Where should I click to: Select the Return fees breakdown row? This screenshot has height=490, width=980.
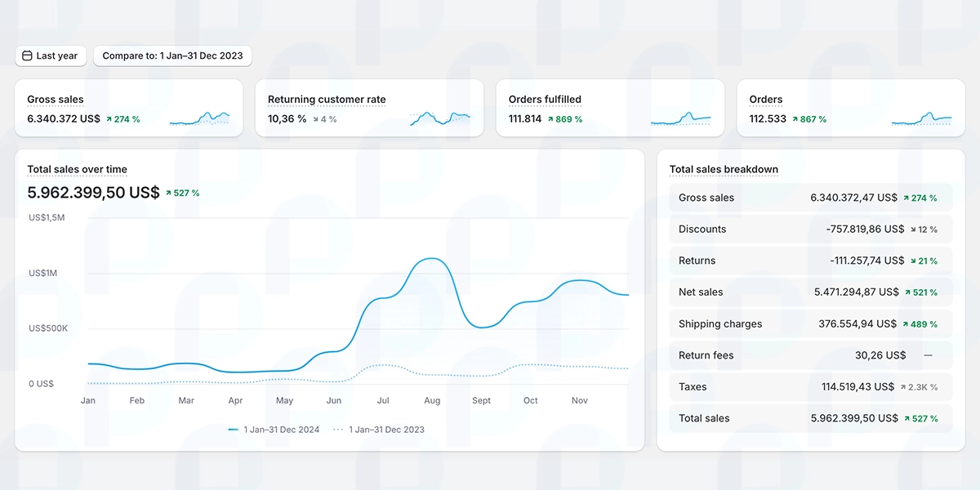pos(811,355)
